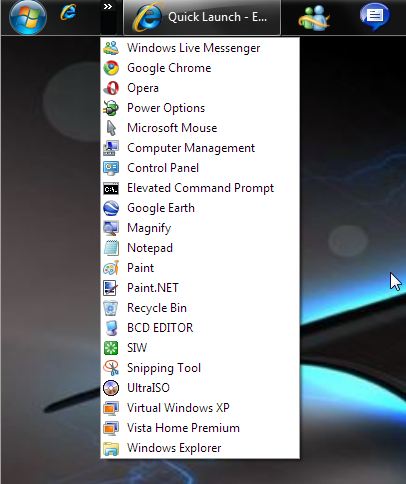The width and height of the screenshot is (406, 484).
Task: Launch BCD EDITOR via its label
Action: coord(160,328)
